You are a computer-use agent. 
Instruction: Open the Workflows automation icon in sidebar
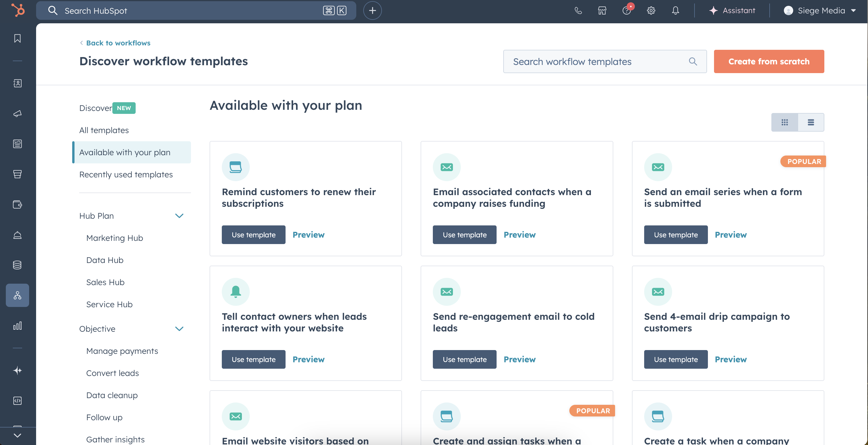[17, 295]
